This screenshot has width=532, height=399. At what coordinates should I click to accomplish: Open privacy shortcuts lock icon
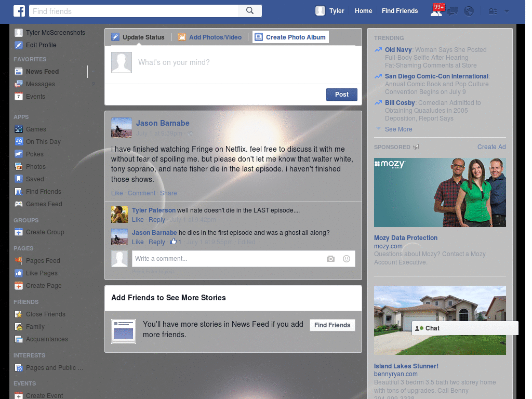[493, 11]
